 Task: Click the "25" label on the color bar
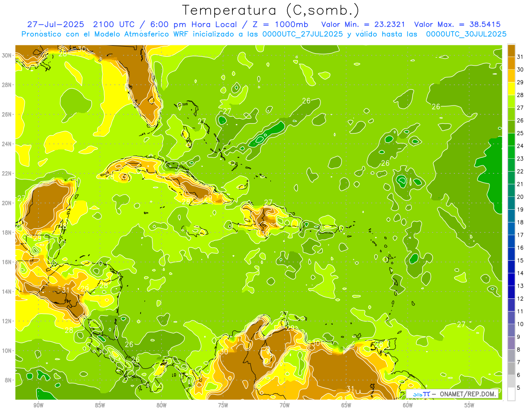pyautogui.click(x=520, y=133)
